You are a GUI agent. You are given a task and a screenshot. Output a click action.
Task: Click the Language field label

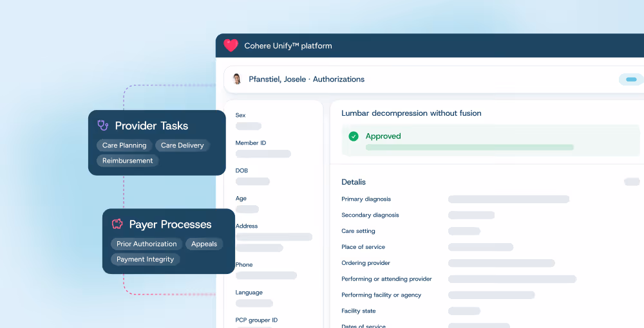pos(249,293)
